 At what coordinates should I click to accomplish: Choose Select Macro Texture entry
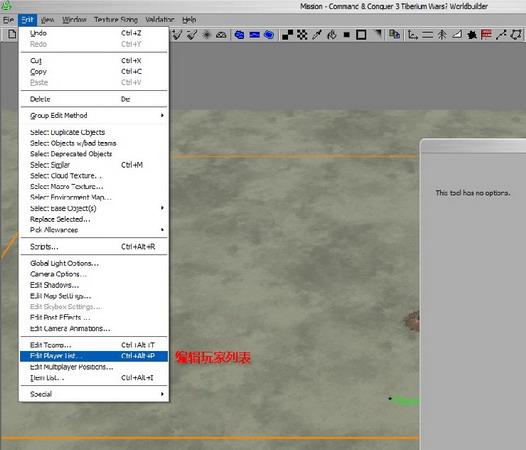click(94, 187)
